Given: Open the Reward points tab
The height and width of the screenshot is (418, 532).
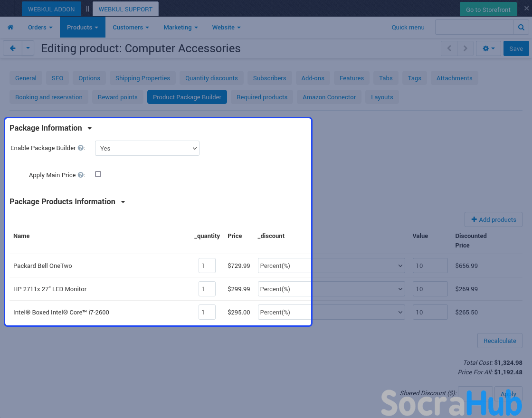Looking at the screenshot, I should click(118, 97).
